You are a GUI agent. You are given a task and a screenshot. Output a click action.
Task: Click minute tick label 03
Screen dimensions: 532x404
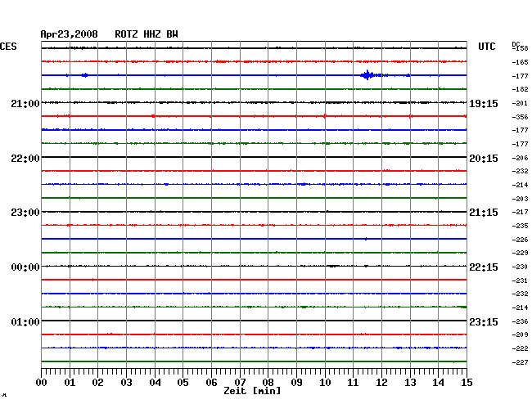(x=127, y=383)
